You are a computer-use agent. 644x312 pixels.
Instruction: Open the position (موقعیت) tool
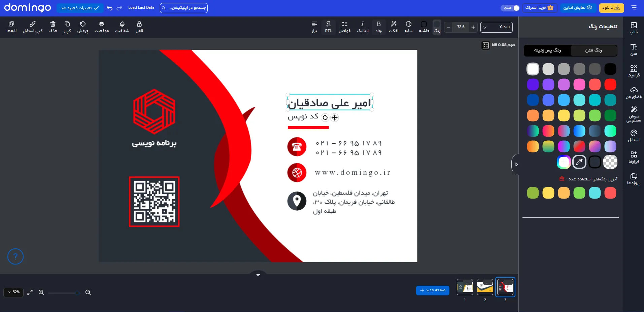coord(102,27)
